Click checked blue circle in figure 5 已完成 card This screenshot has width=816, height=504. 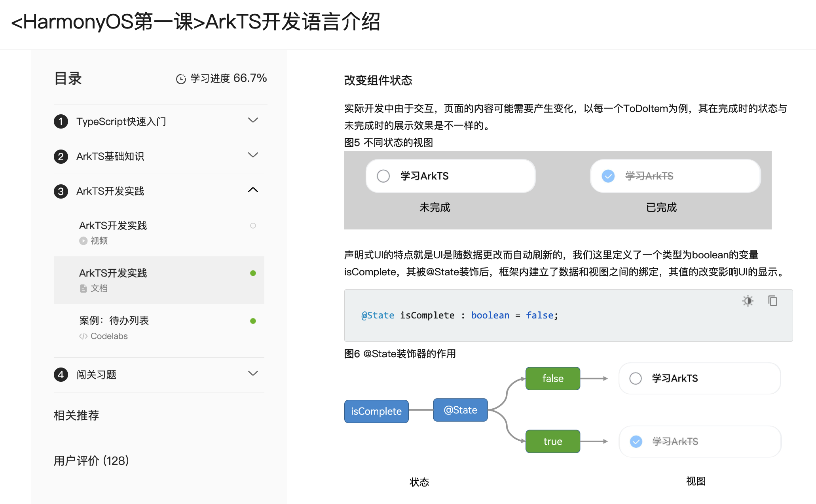[x=608, y=176]
